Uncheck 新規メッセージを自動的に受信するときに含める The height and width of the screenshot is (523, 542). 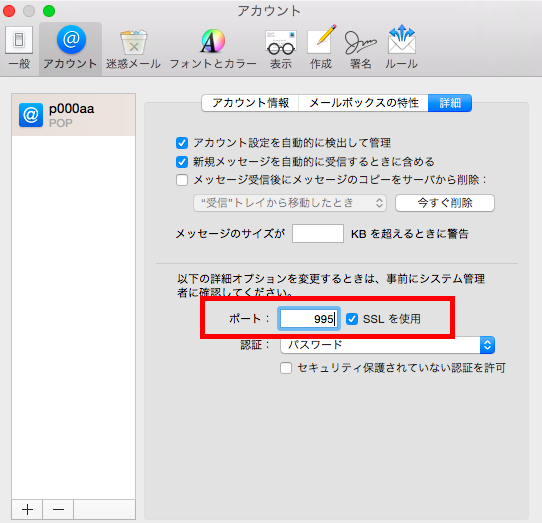click(182, 162)
